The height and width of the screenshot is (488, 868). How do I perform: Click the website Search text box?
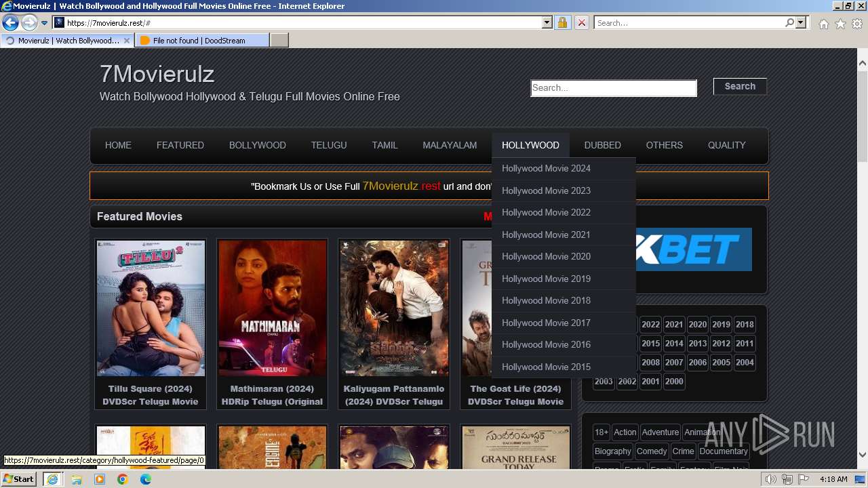[x=613, y=87]
